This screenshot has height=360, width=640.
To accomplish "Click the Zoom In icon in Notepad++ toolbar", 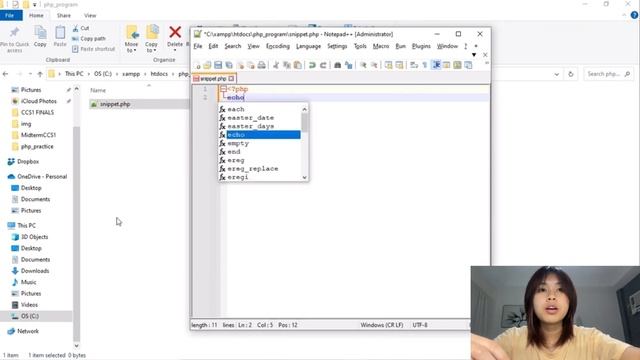I will pyautogui.click(x=363, y=65).
